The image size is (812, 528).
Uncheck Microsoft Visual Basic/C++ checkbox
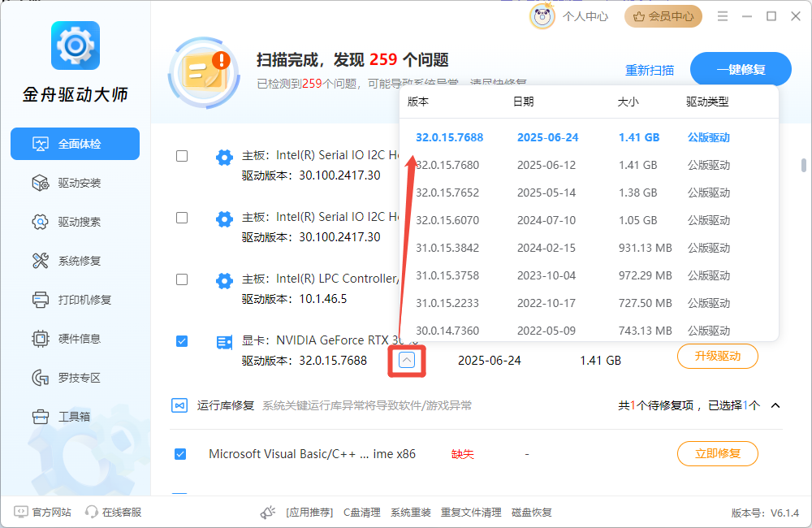pyautogui.click(x=180, y=454)
